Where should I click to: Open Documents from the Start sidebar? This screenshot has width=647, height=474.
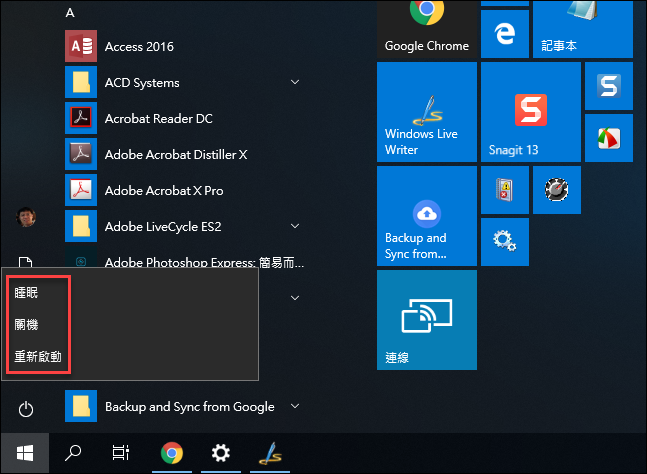click(x=26, y=262)
